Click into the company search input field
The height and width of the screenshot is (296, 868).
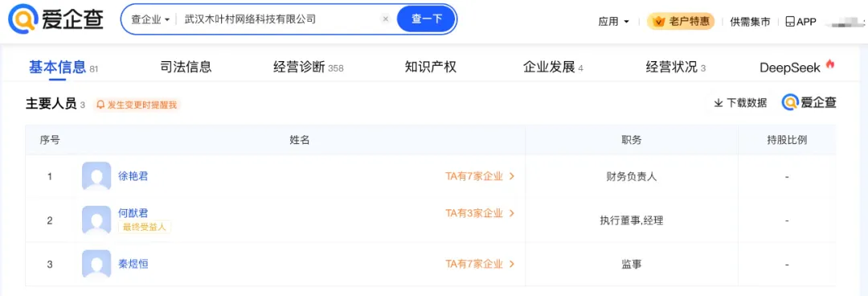point(280,19)
